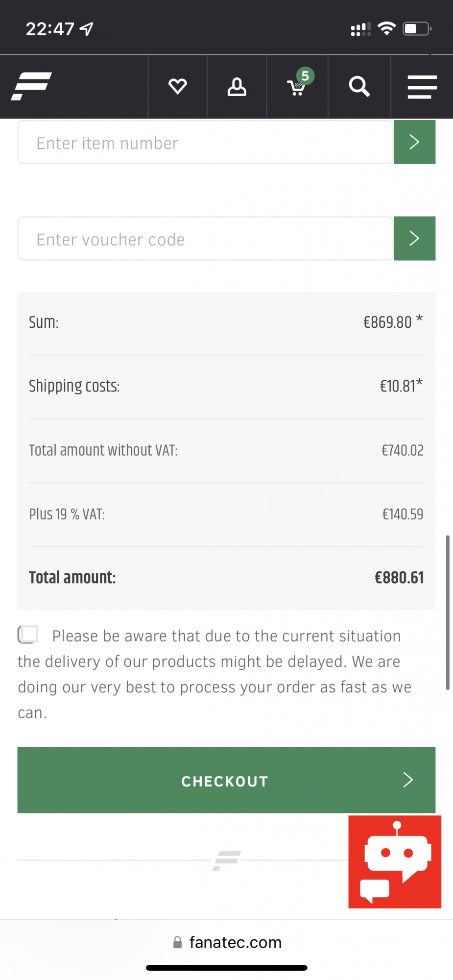Tap the Fanatec logo in header
Viewport: 453px width, 980px height.
click(32, 86)
